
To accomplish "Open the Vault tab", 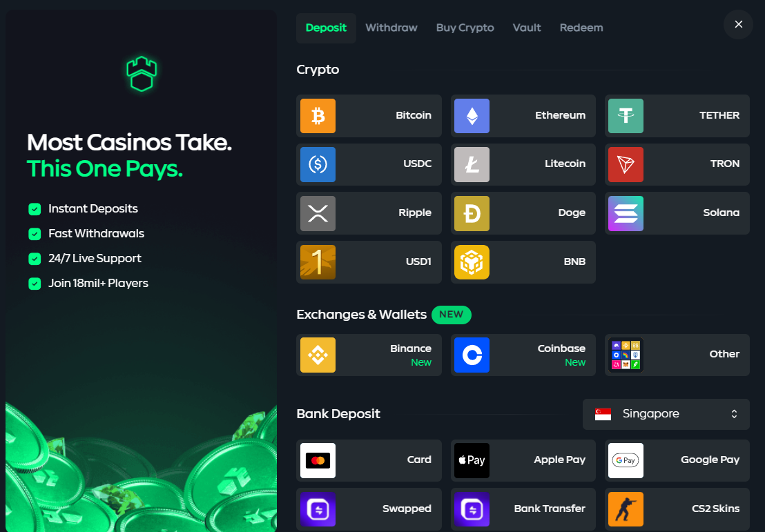I will [527, 28].
